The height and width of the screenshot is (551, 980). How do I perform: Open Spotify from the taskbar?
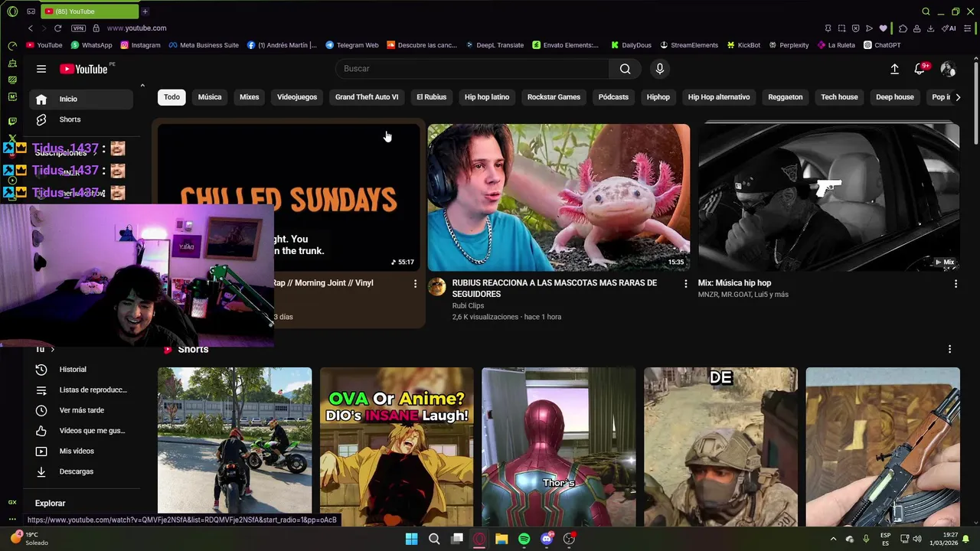coord(524,539)
